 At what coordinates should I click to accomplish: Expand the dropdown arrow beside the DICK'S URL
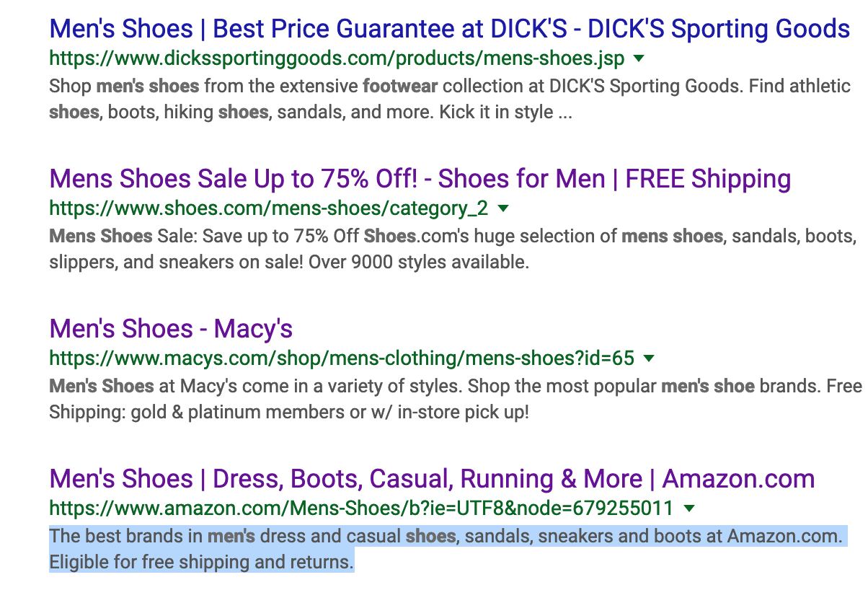click(639, 58)
